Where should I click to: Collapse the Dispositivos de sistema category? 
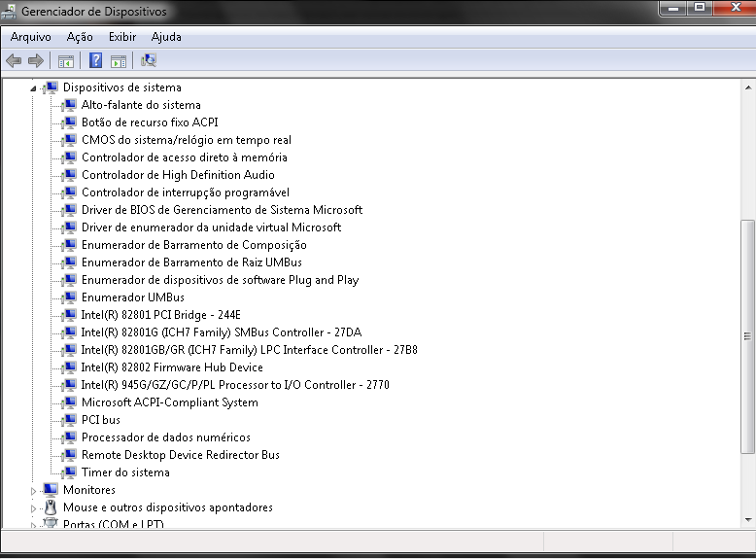(x=33, y=87)
